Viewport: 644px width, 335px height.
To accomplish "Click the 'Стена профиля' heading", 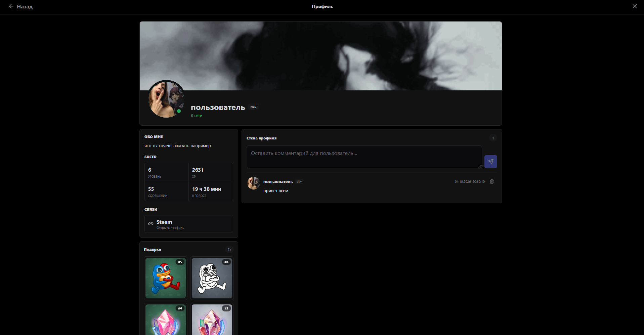I will coord(262,138).
